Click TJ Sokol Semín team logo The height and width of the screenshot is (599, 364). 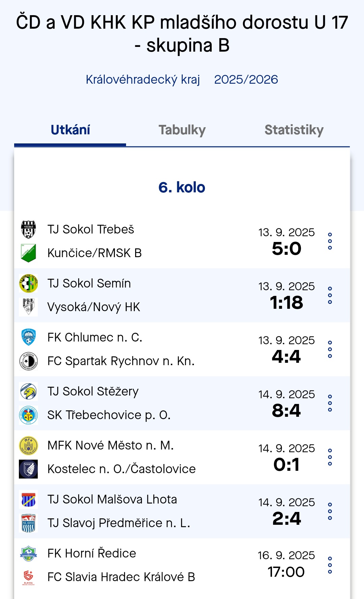coord(28,283)
